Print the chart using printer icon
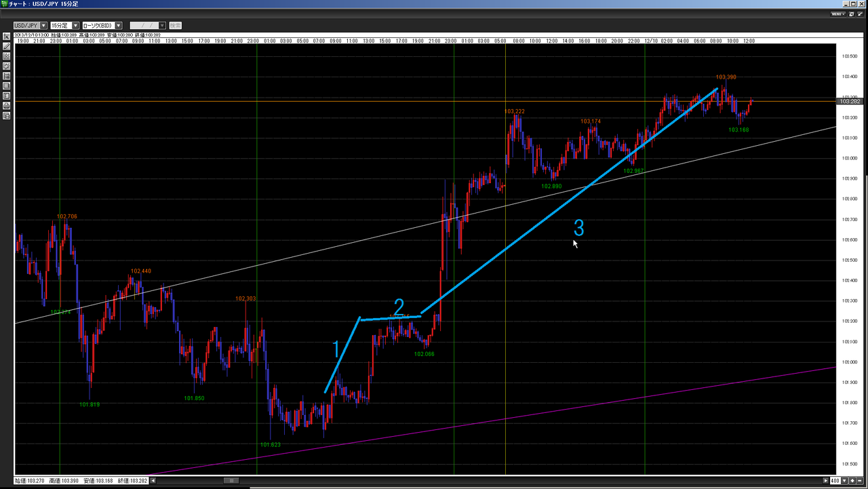Viewport: 868px width, 489px height. tap(7, 106)
